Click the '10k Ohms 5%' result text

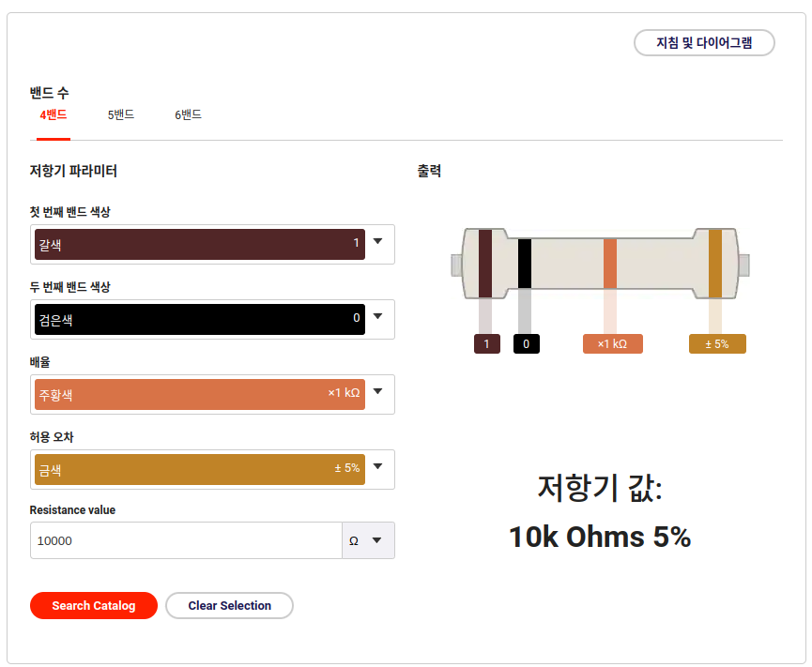click(600, 537)
